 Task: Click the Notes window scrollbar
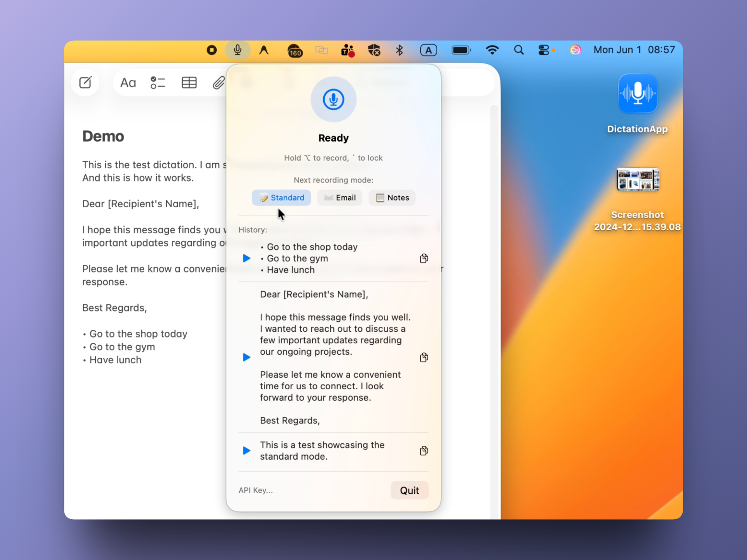(x=494, y=311)
